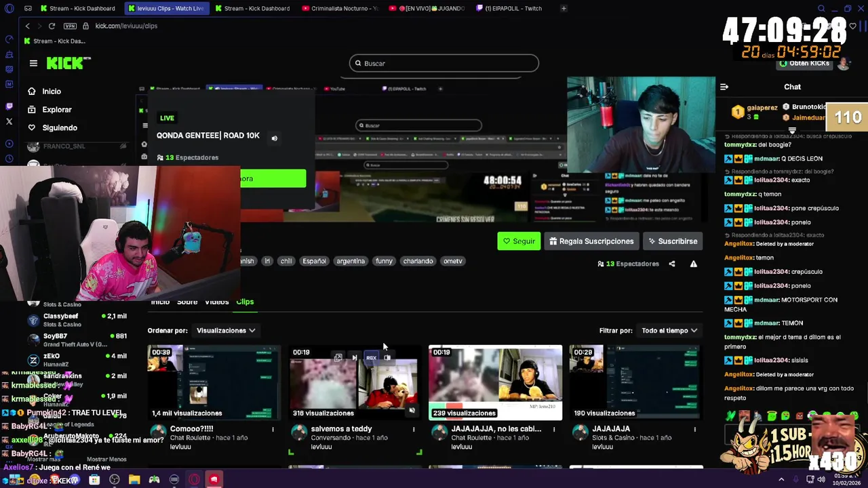Open Opera GX taskbar icon

(194, 480)
